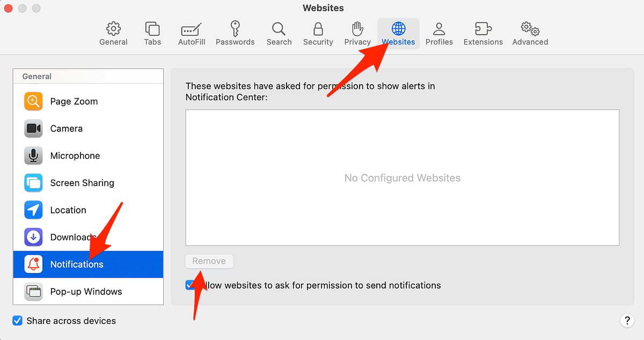Select the Downloads icon in sidebar
Screen dimensions: 644x340
[x=33, y=236]
